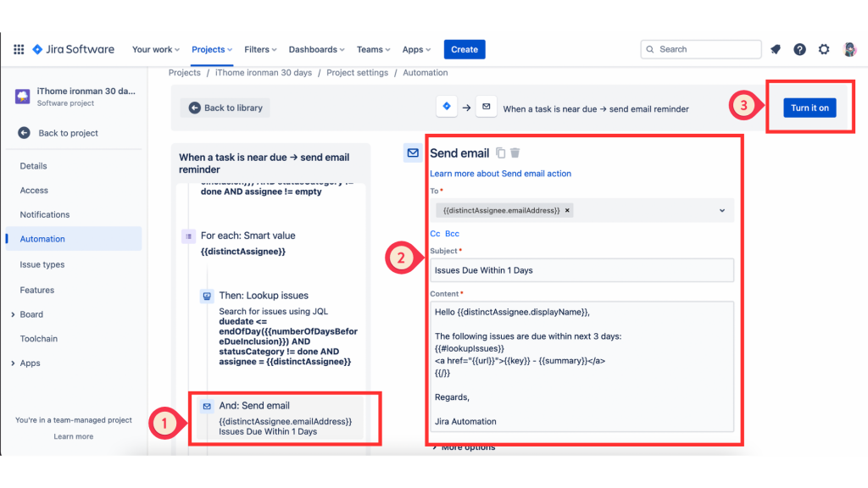Viewport: 868px width, 488px height.
Task: Click the Learn more link in sidebar footer
Action: [74, 436]
